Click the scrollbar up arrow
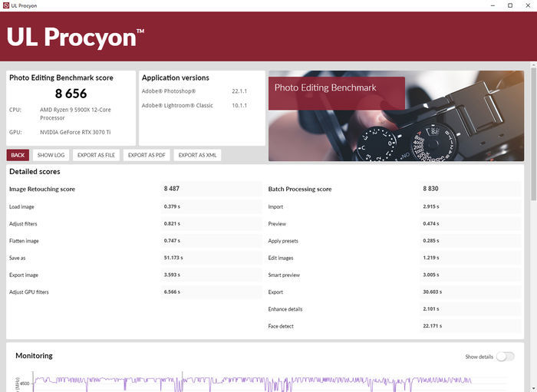The height and width of the screenshot is (392, 537). 534,64
